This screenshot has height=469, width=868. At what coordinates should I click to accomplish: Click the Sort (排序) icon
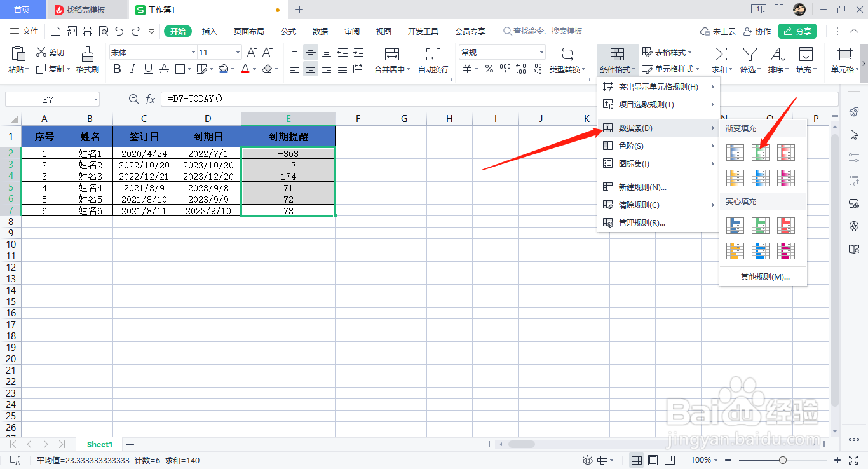point(778,54)
